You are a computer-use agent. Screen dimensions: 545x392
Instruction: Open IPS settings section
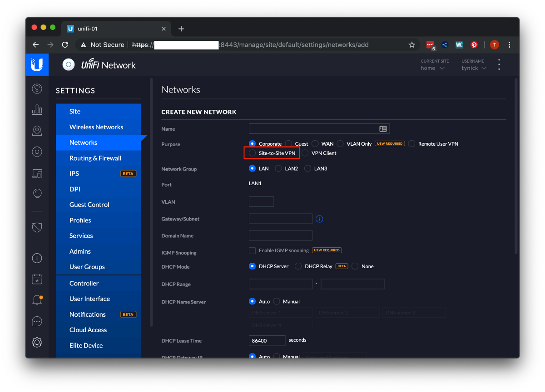pos(99,174)
